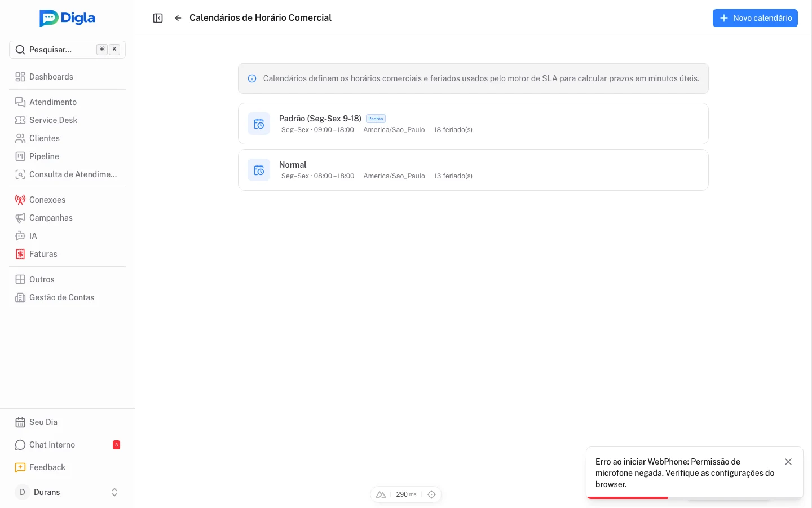
Task: Open Atendimento in the sidebar
Action: pyautogui.click(x=67, y=102)
